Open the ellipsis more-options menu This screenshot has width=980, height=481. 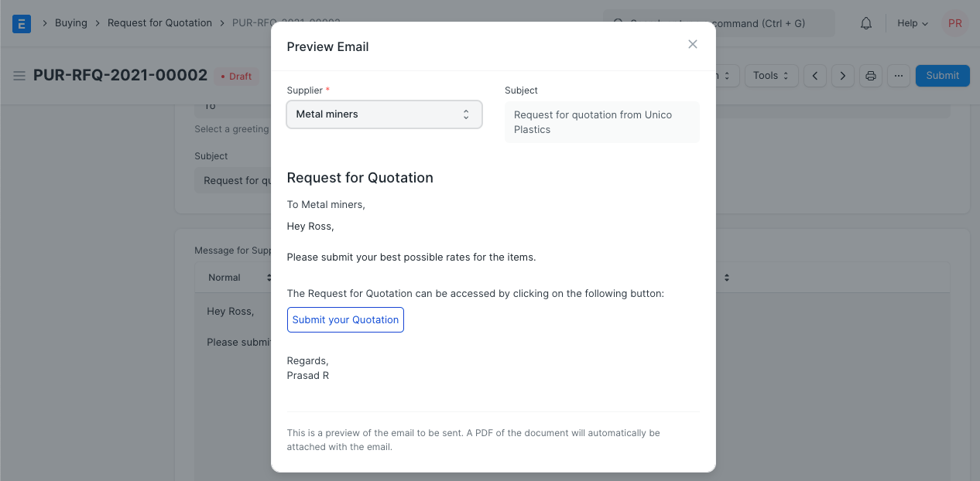click(x=899, y=75)
